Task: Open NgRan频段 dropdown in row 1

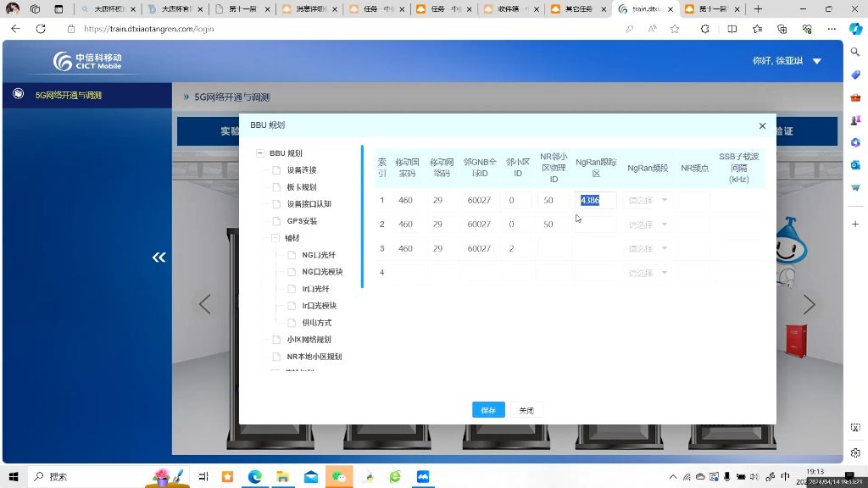Action: point(648,200)
